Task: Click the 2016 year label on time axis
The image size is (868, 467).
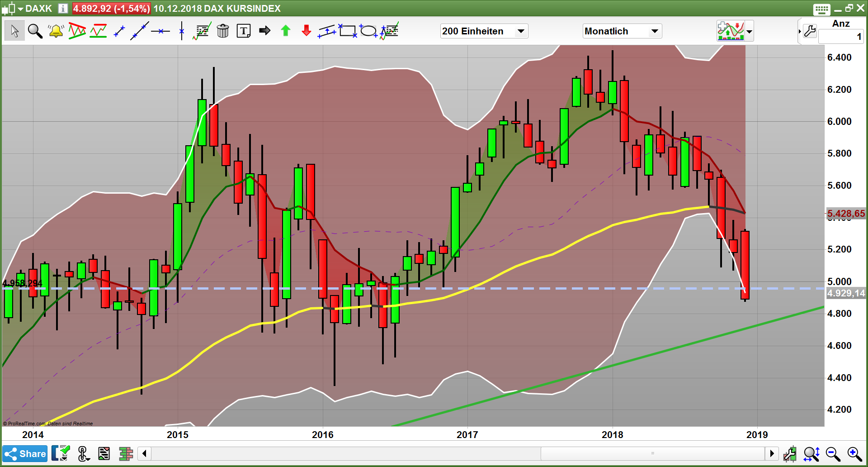Action: point(322,435)
